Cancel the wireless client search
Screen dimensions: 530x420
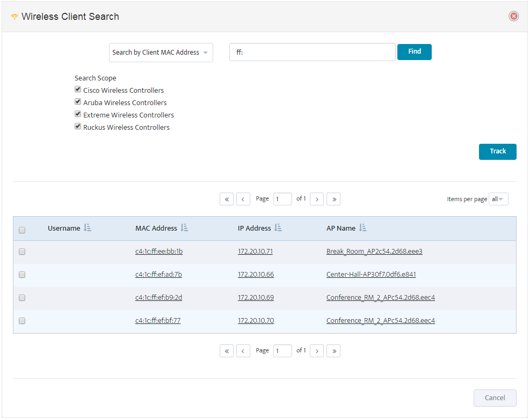pyautogui.click(x=495, y=397)
